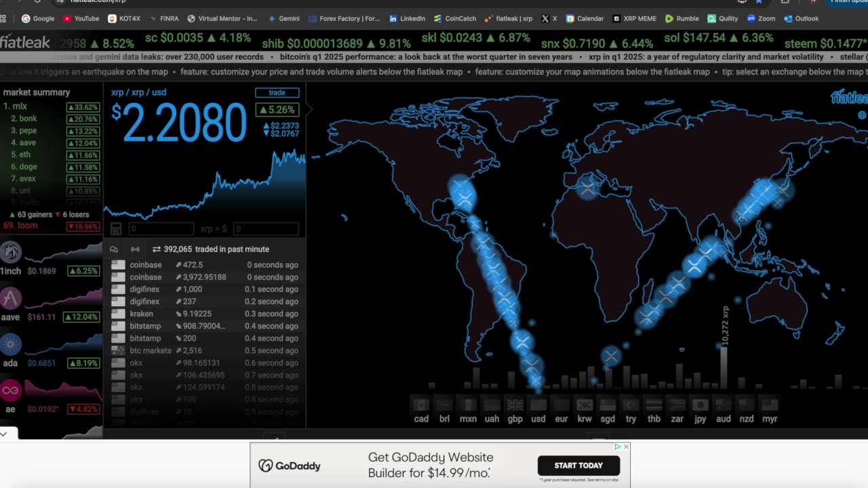
Task: Click the sol $147.54 ticker item
Action: pyautogui.click(x=719, y=39)
